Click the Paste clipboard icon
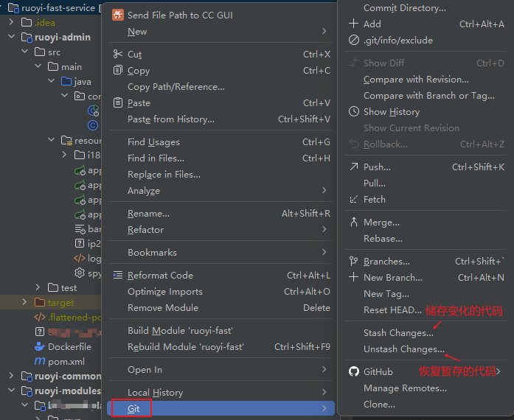Viewport: 514px width, 420px height. 118,102
